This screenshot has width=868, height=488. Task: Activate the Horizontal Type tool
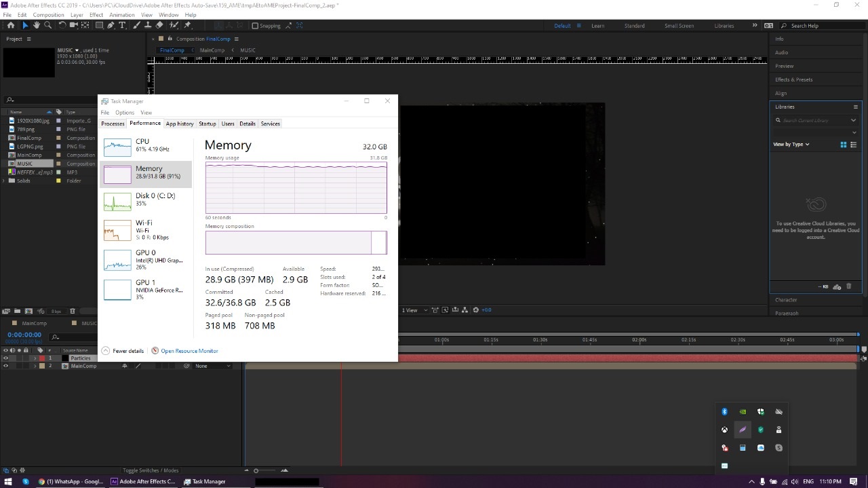[x=122, y=25]
